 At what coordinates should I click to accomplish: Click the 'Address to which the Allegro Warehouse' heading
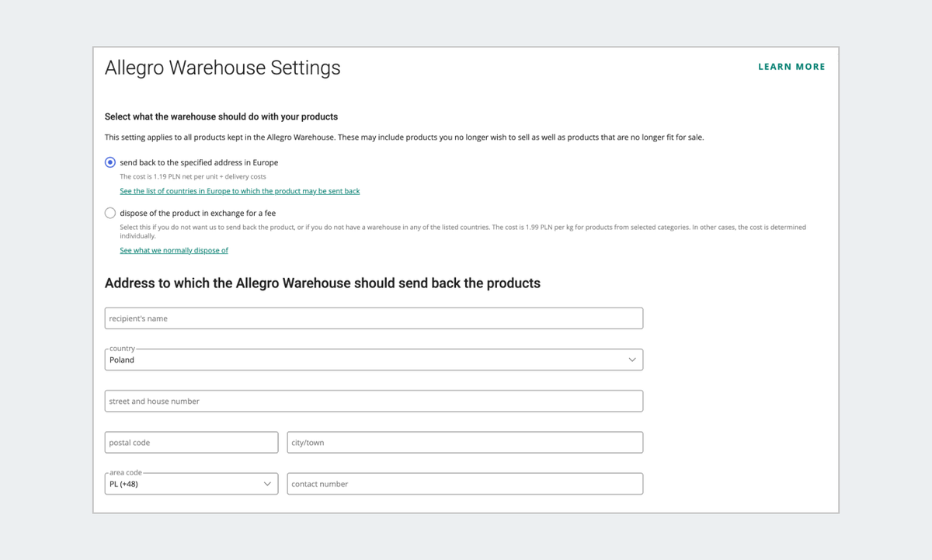point(322,283)
